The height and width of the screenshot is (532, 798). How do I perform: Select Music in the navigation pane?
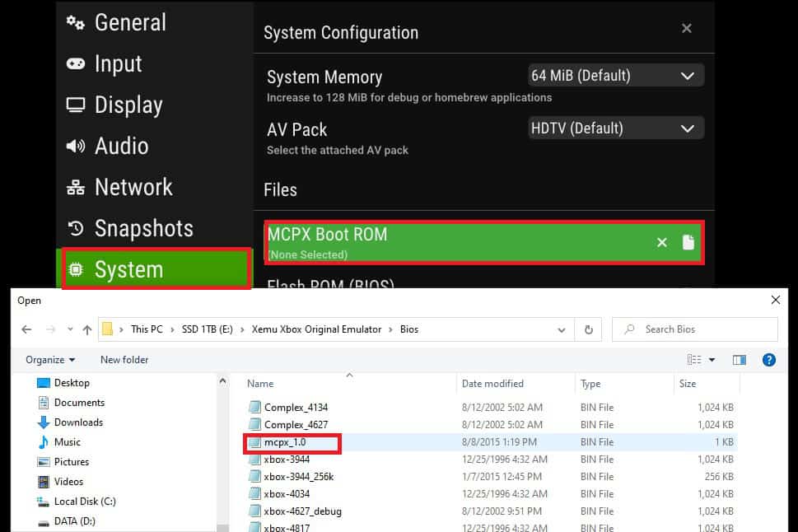click(x=59, y=442)
